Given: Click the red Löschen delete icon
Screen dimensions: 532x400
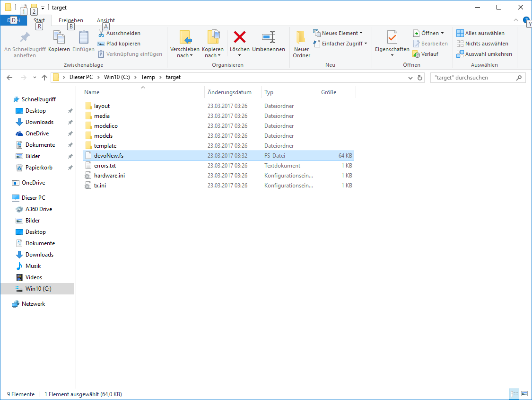Looking at the screenshot, I should pyautogui.click(x=240, y=37).
